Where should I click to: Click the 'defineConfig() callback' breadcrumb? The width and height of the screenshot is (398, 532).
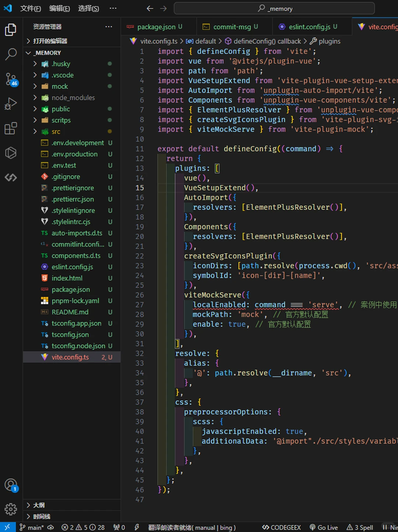263,41
